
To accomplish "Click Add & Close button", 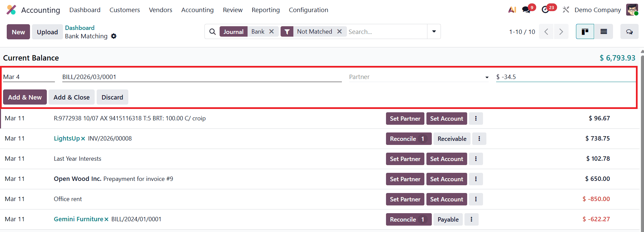I will coord(71,97).
